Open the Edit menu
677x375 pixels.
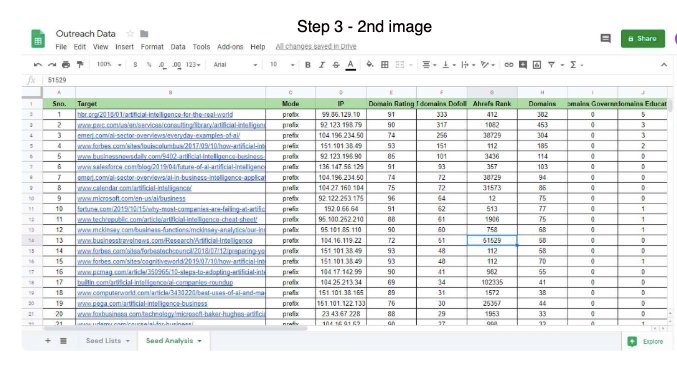click(x=80, y=47)
